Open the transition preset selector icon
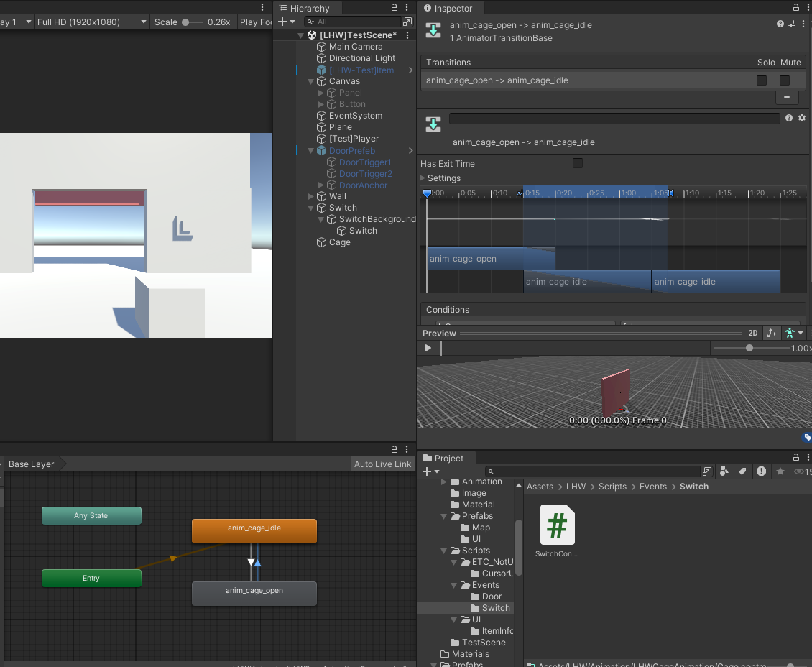812x667 pixels. tap(792, 24)
